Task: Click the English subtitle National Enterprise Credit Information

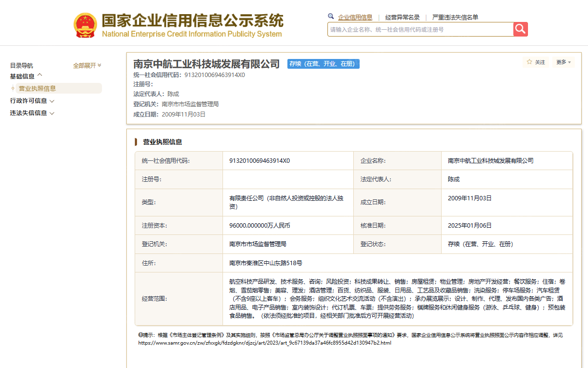Action: [192, 34]
